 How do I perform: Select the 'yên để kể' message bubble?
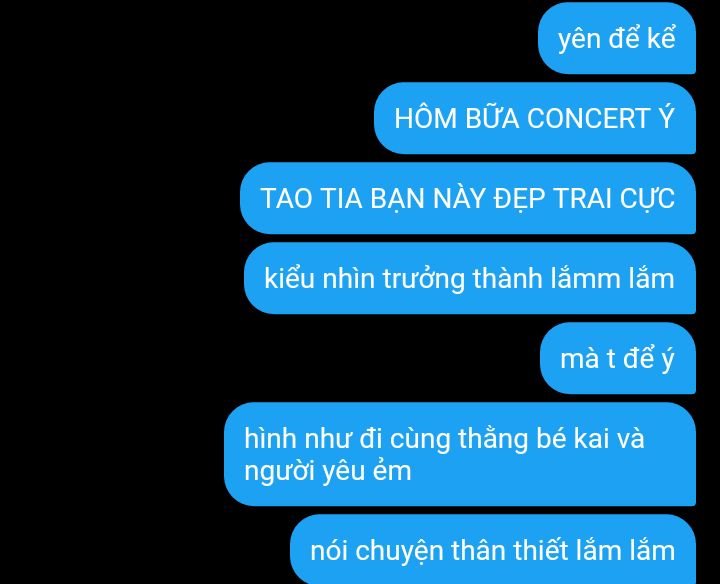(617, 39)
